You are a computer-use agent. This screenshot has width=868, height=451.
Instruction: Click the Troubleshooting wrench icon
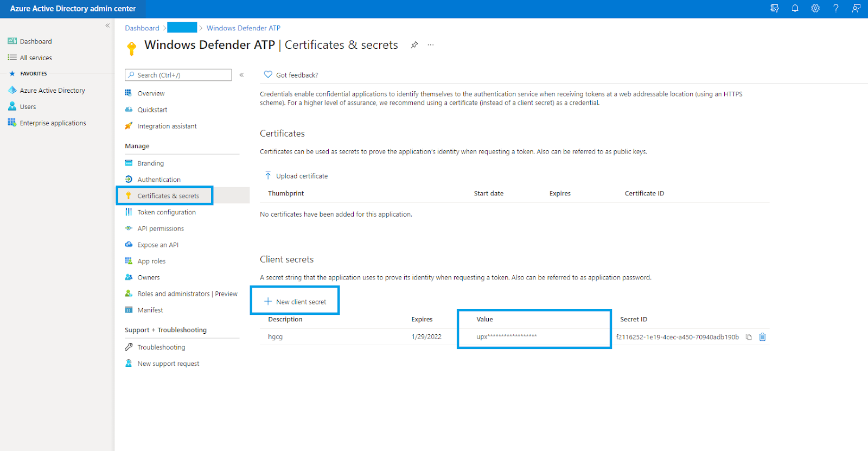click(129, 347)
